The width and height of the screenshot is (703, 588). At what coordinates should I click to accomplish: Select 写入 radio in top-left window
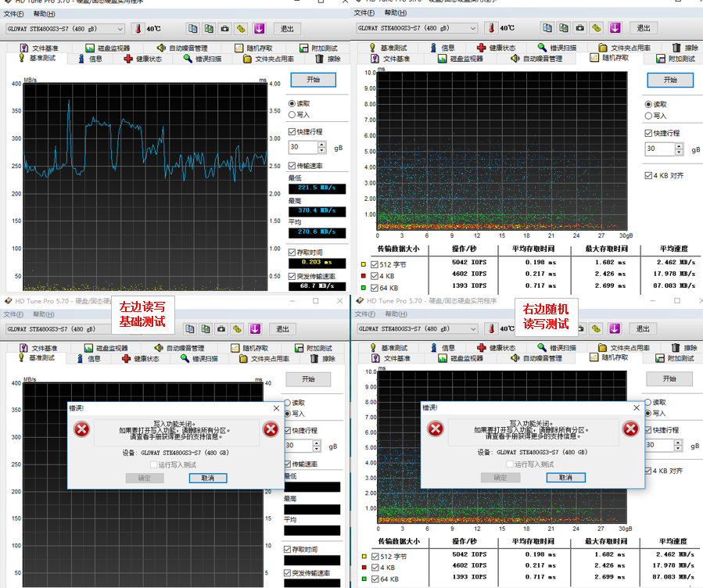(292, 115)
